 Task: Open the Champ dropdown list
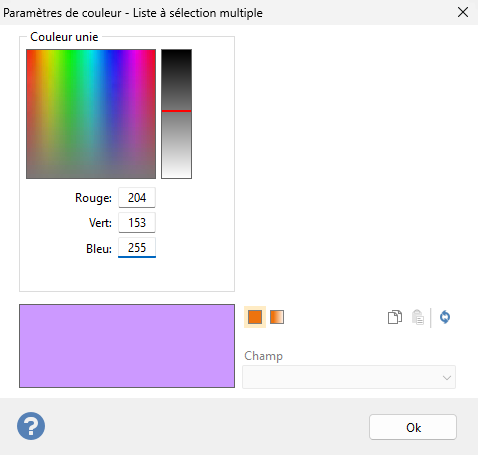pyautogui.click(x=349, y=377)
